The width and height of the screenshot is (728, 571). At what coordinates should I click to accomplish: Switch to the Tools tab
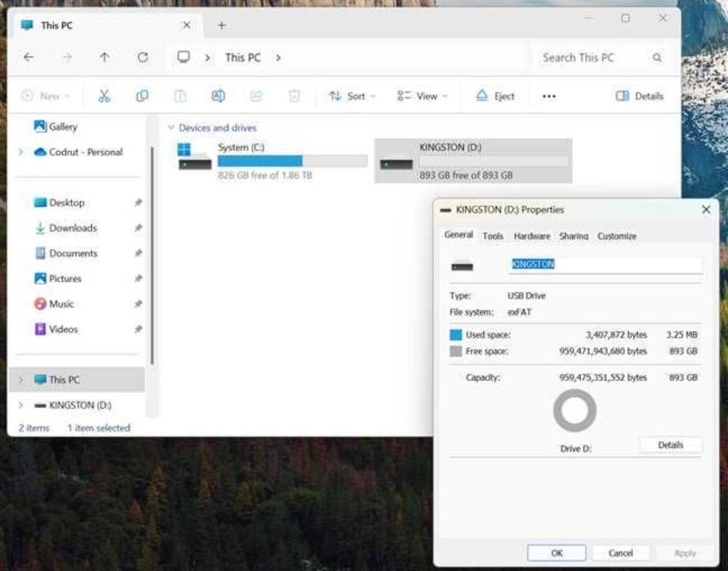pyautogui.click(x=493, y=236)
